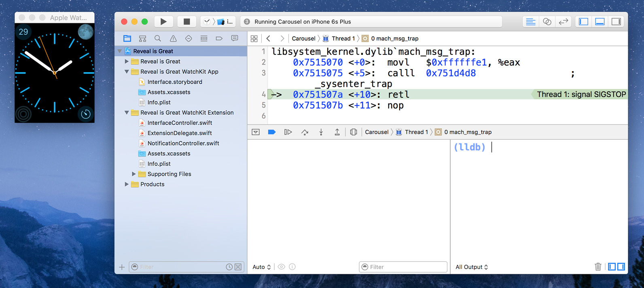The image size is (644, 288).
Task: Step out of the current function
Action: [337, 132]
